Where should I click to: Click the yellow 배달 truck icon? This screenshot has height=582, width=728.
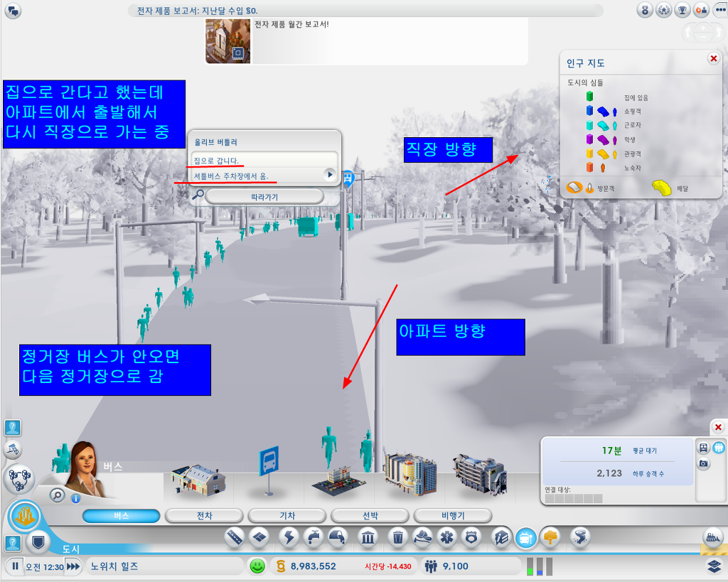click(662, 187)
